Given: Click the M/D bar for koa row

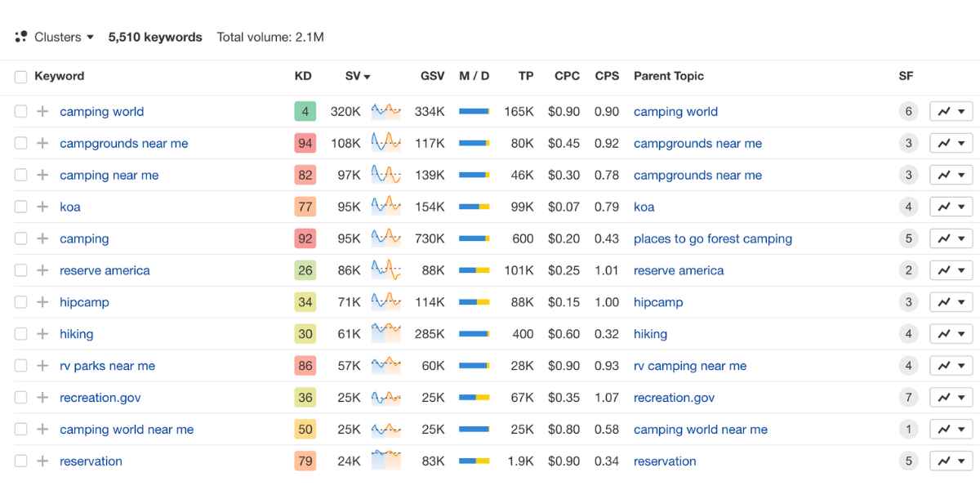Looking at the screenshot, I should pyautogui.click(x=474, y=207).
